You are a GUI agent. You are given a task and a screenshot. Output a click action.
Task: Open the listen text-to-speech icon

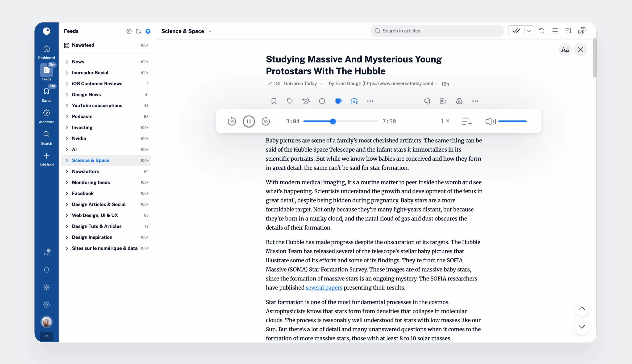[354, 101]
